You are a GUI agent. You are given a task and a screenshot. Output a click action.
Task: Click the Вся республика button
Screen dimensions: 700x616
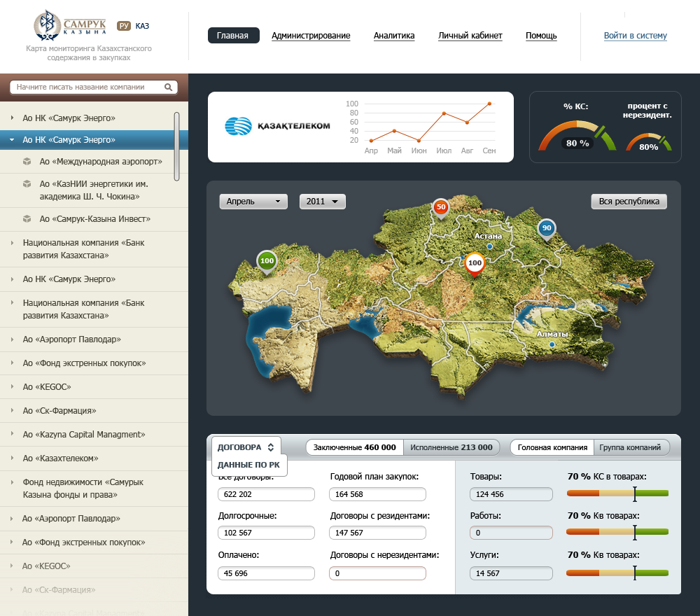click(x=629, y=202)
